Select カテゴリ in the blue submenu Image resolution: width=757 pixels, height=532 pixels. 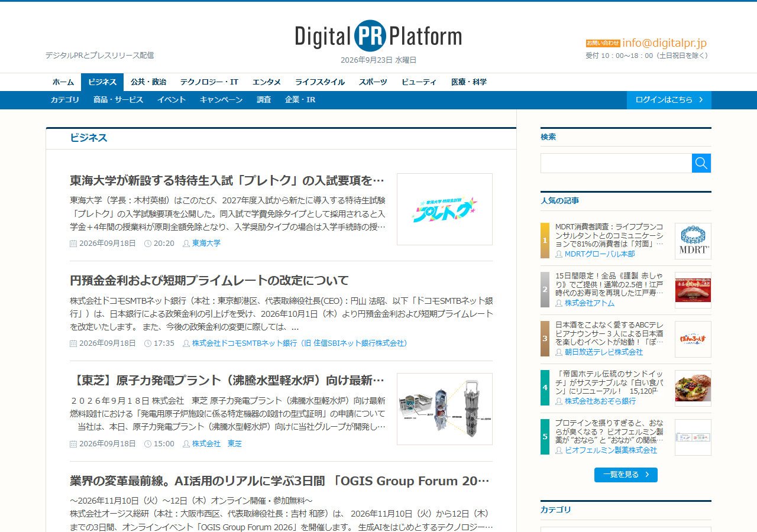pos(65,100)
